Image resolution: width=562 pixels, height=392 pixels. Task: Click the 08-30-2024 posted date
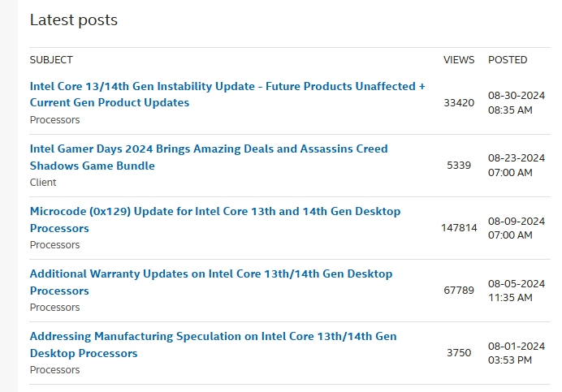coord(516,96)
